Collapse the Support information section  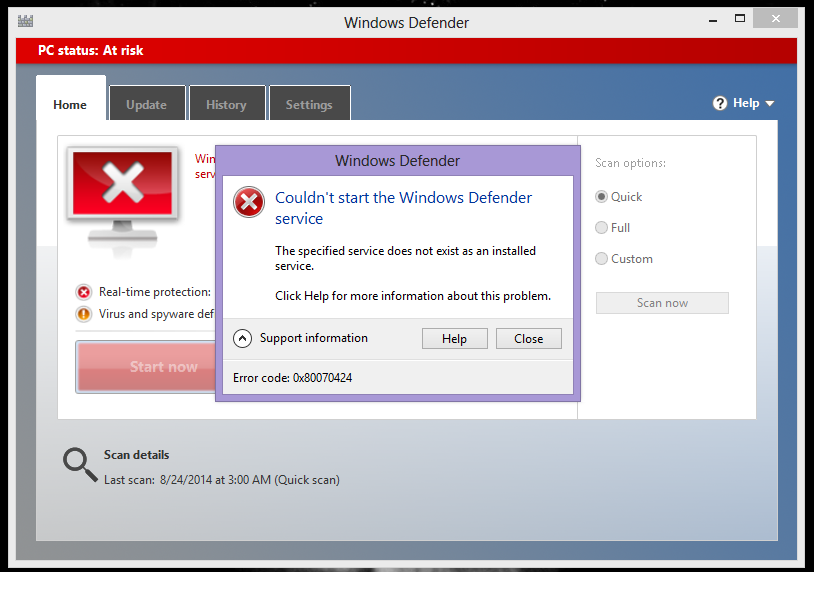(242, 338)
